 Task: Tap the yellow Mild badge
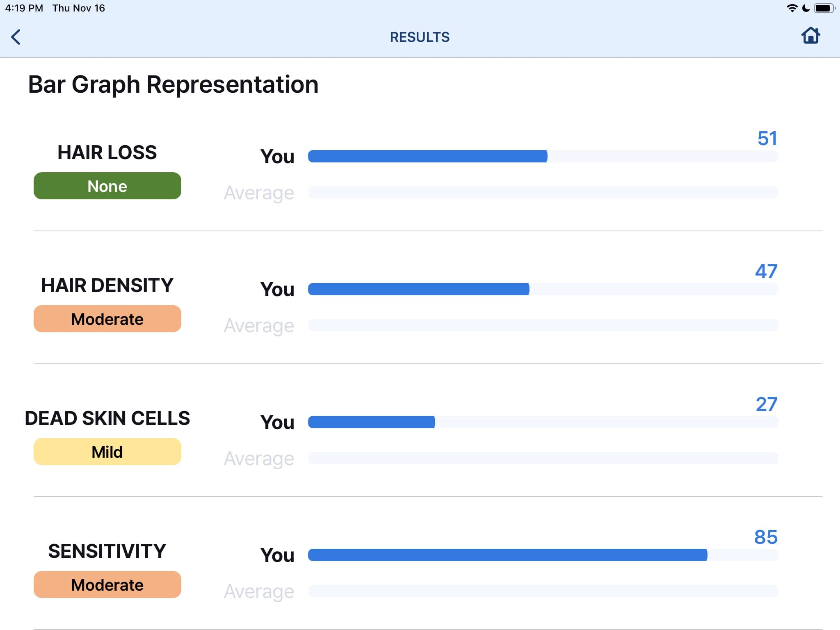(x=107, y=452)
